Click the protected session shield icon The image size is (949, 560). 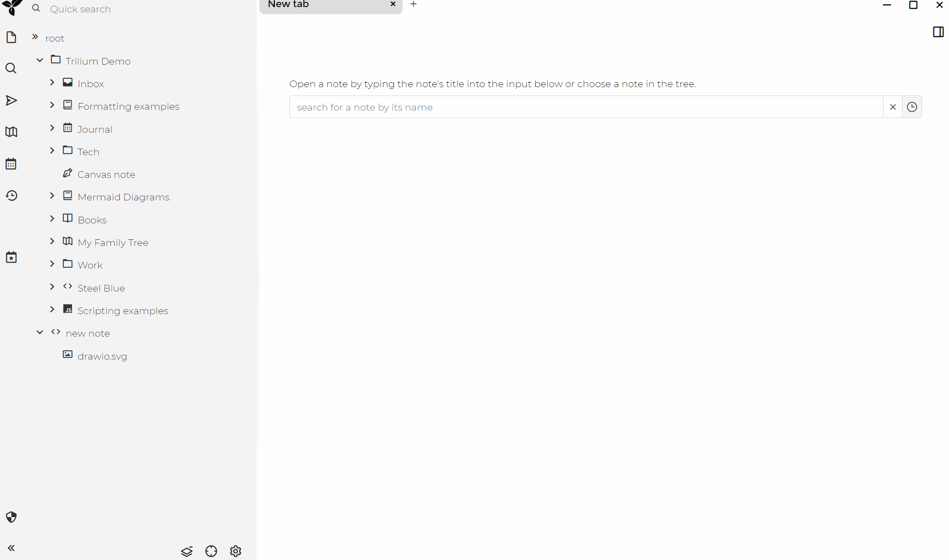pos(11,517)
